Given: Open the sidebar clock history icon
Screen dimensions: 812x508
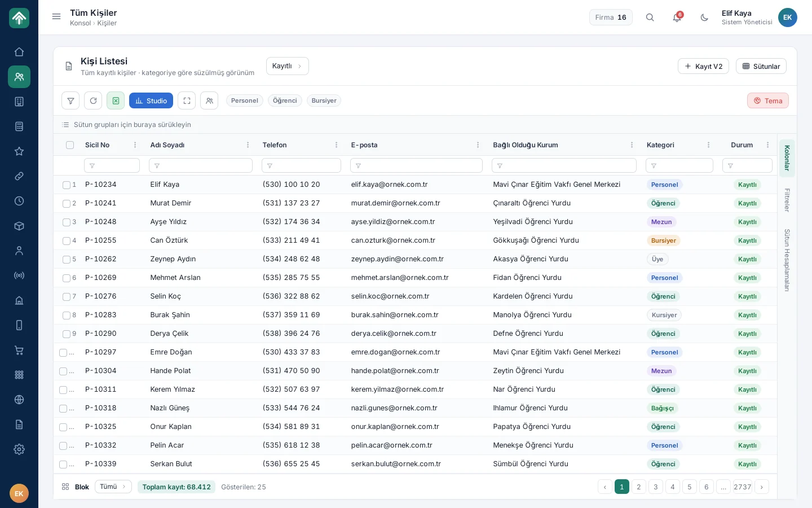Looking at the screenshot, I should pos(19,201).
